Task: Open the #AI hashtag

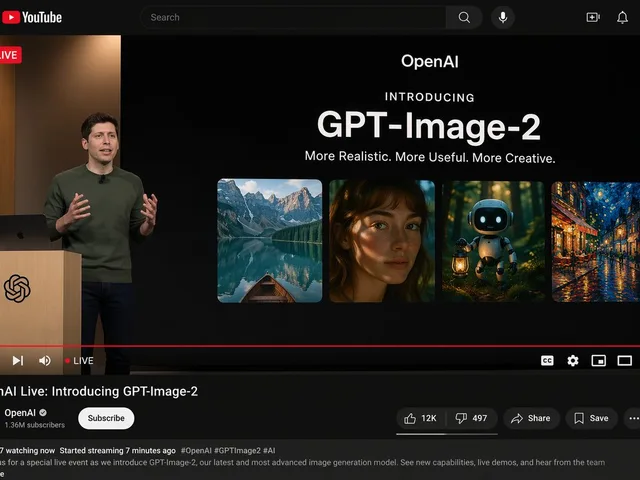Action: [x=269, y=451]
